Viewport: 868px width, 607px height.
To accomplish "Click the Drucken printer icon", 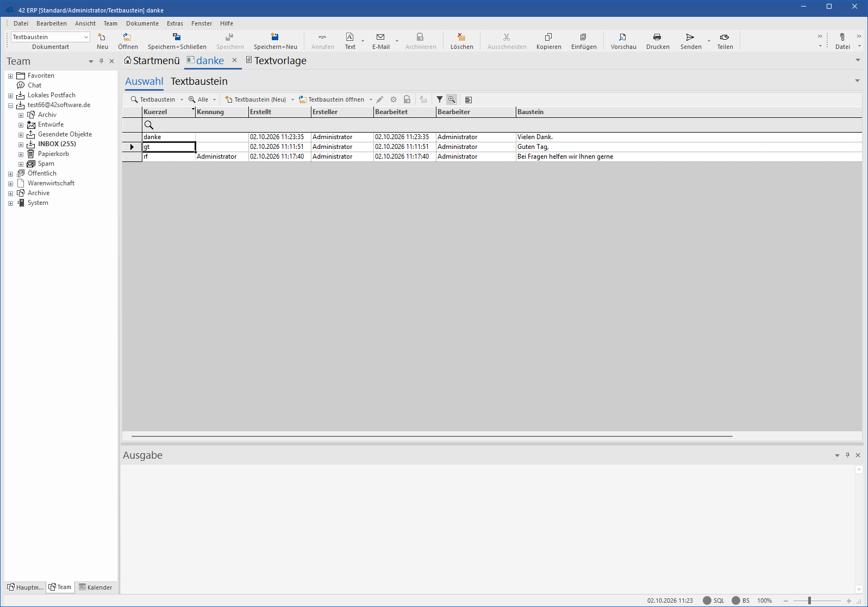I will (657, 41).
